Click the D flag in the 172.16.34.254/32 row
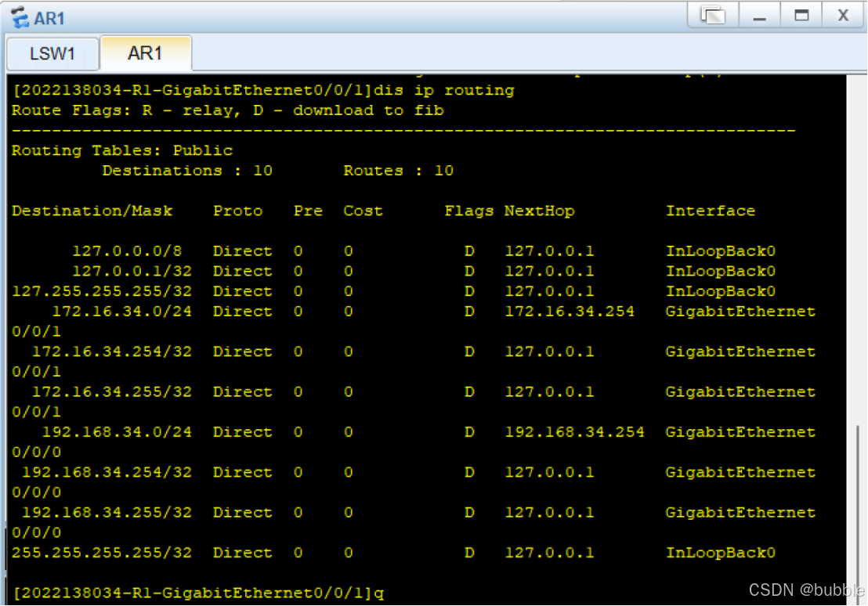 point(469,352)
